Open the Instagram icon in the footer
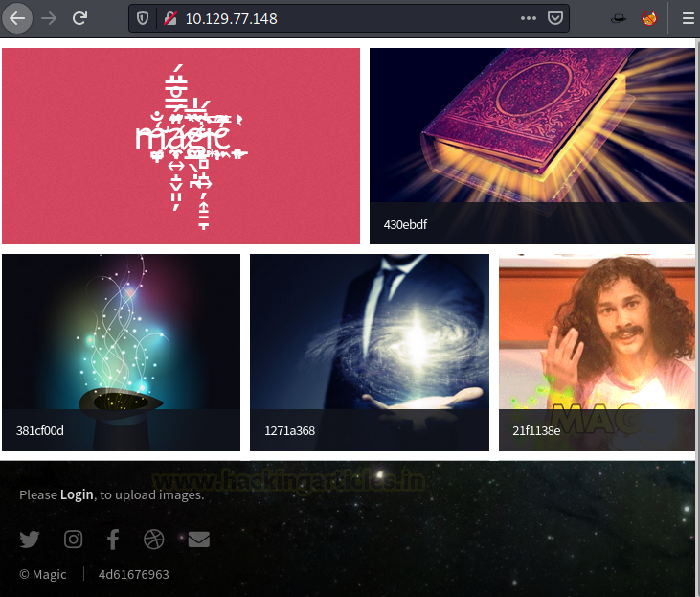 [x=73, y=540]
